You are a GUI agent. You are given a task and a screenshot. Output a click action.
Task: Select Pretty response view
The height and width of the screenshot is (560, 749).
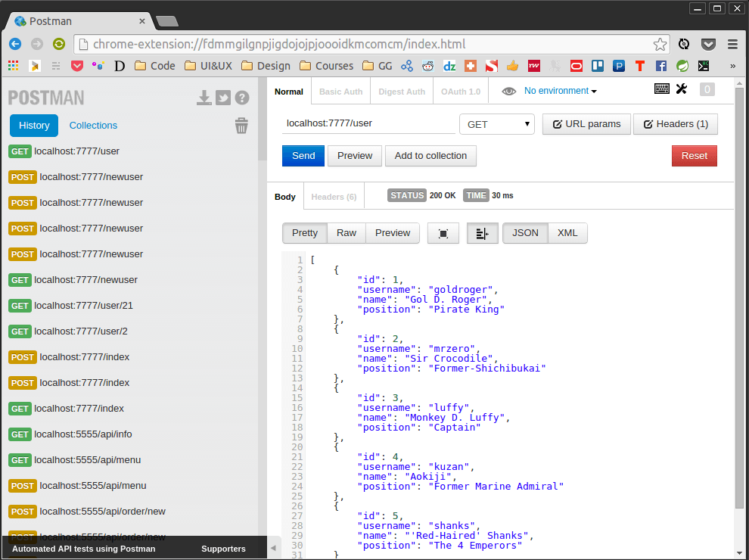click(305, 233)
